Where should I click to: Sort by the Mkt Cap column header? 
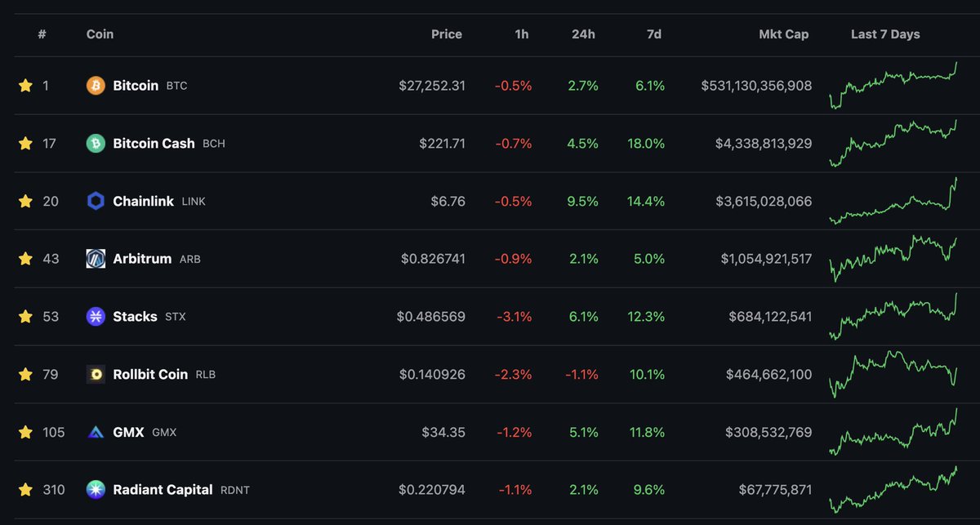(x=782, y=34)
